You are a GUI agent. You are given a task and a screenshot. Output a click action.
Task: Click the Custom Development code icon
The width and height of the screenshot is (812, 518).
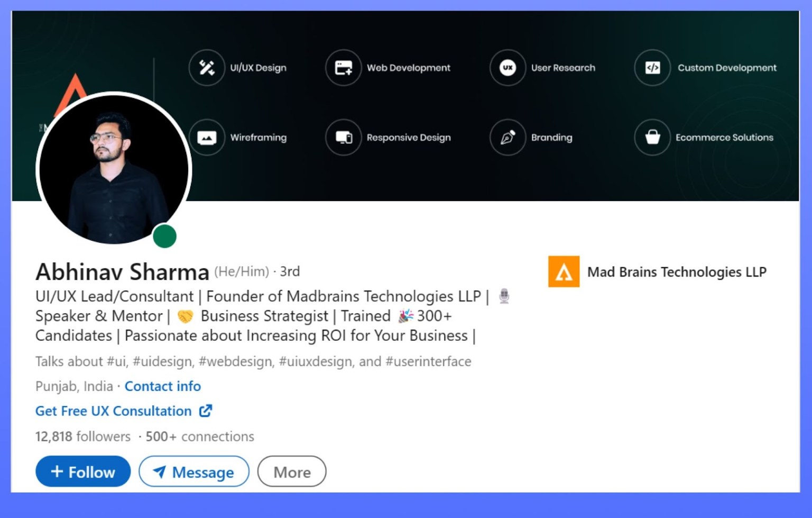click(652, 67)
